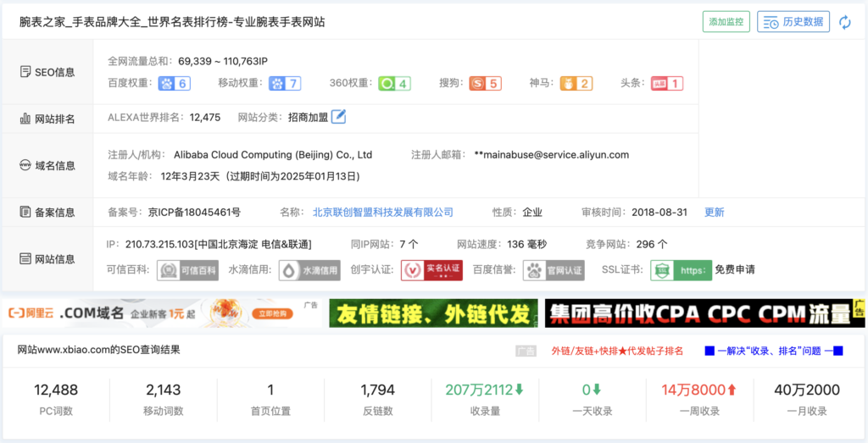Screen dimensions: 868x443
Task: Click the Toutiao weight 1 badge
Action: coord(667,84)
